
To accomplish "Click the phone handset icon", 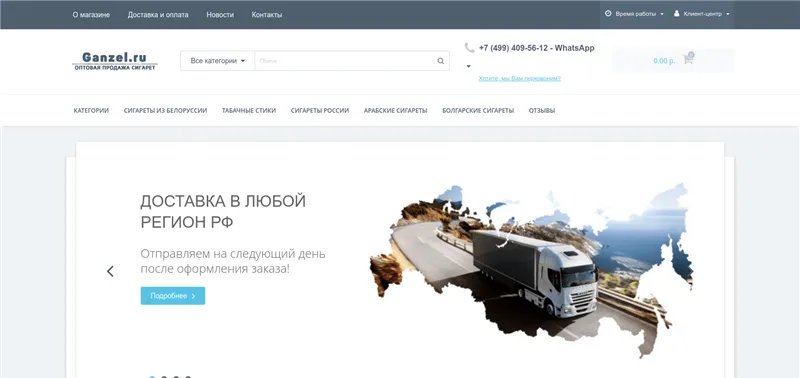I will [469, 47].
